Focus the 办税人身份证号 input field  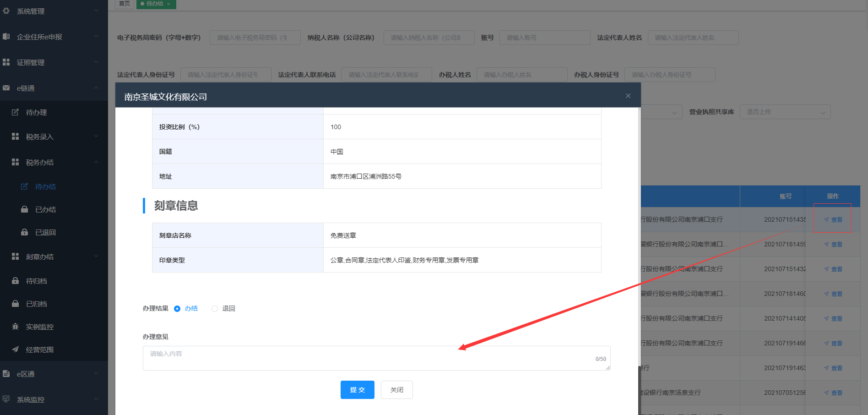(670, 75)
